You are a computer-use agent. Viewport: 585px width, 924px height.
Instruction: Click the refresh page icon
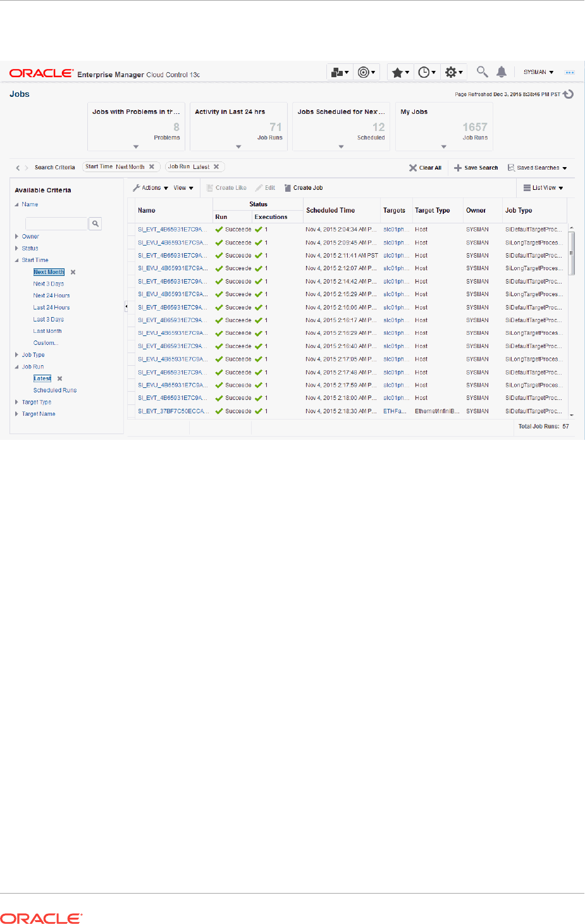pos(569,94)
